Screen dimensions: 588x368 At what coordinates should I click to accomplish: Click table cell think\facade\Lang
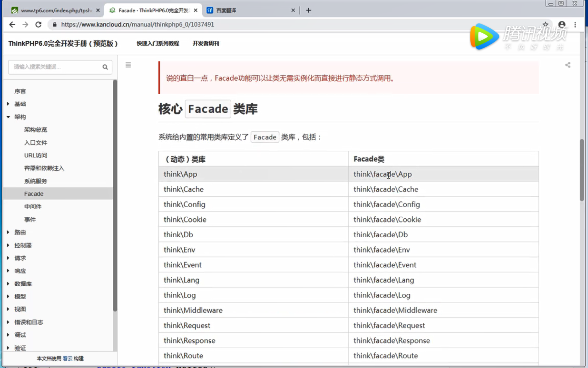coord(443,280)
